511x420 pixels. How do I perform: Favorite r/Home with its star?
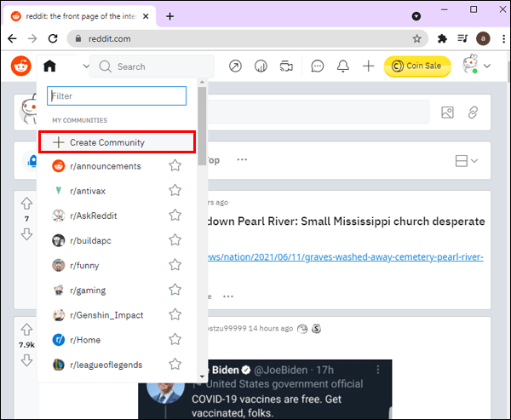(175, 339)
